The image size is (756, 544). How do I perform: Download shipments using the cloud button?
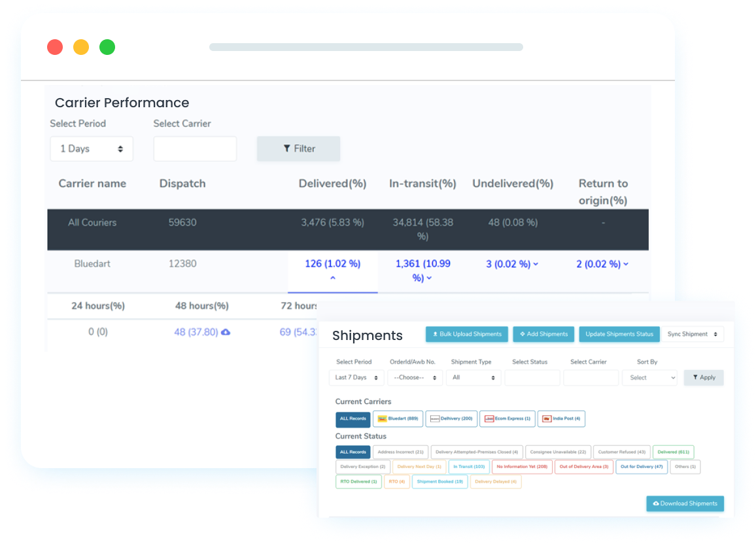[685, 503]
